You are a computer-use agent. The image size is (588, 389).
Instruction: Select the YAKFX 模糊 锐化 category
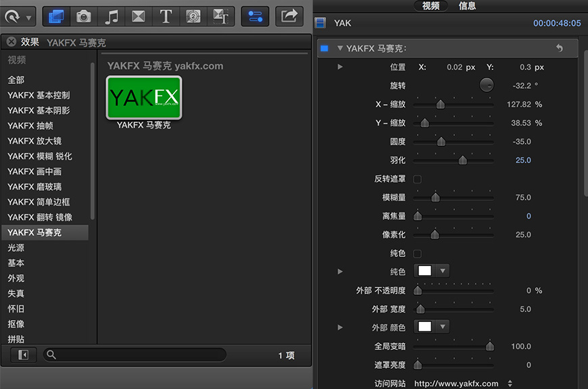tap(40, 156)
